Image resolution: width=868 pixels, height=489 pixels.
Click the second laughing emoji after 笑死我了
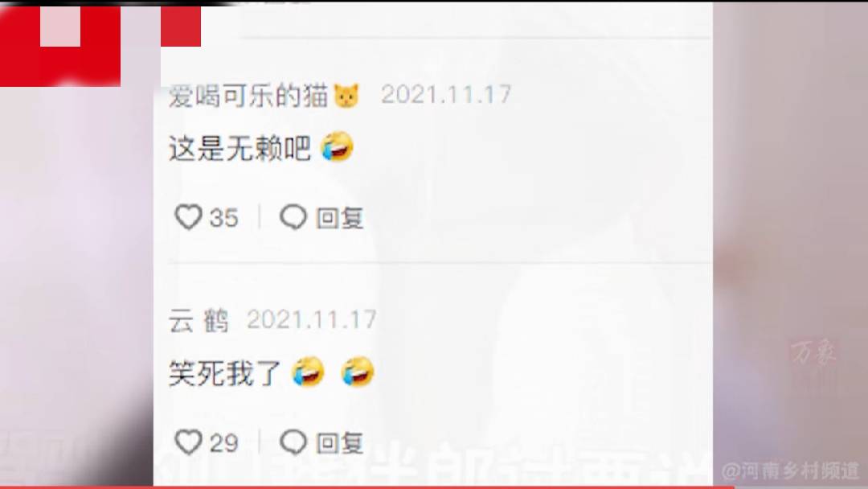click(x=358, y=372)
